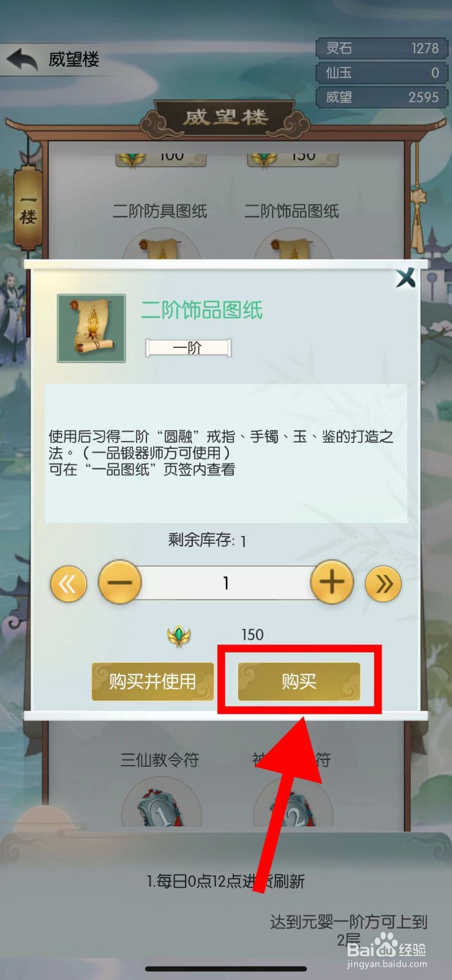The height and width of the screenshot is (980, 452).
Task: Decrease quantity with the minus button
Action: [120, 582]
